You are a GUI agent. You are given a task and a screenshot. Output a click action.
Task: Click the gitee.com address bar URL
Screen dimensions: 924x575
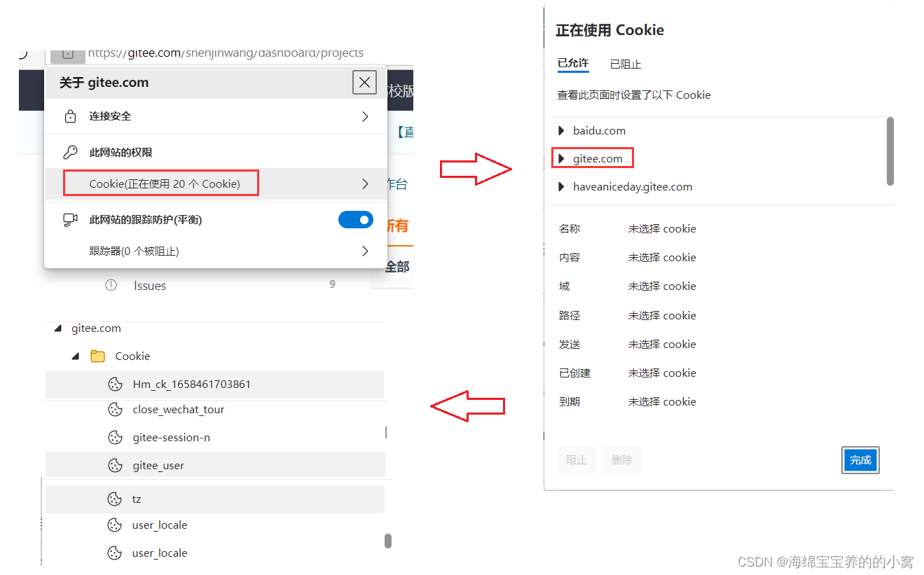click(226, 53)
